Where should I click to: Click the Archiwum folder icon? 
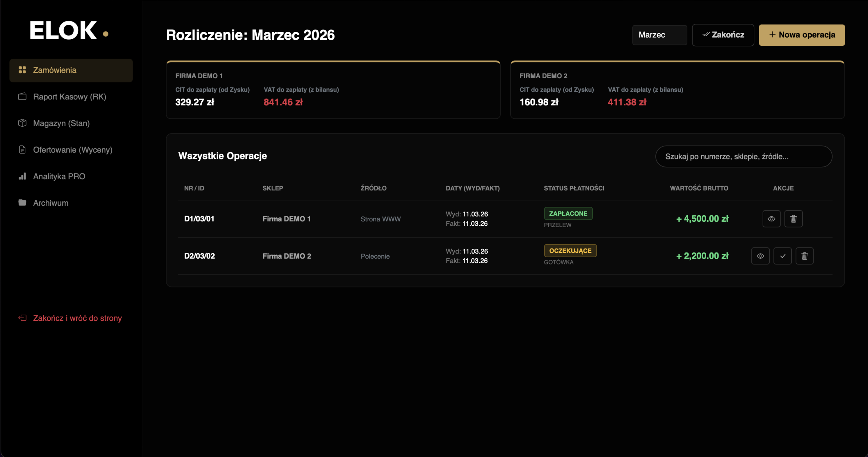point(22,203)
